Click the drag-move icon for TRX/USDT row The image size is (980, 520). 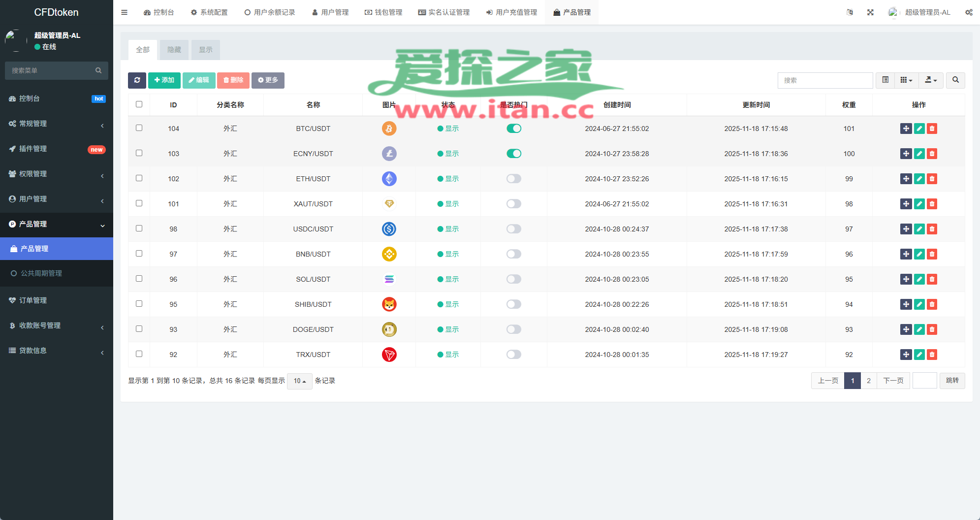click(x=906, y=355)
